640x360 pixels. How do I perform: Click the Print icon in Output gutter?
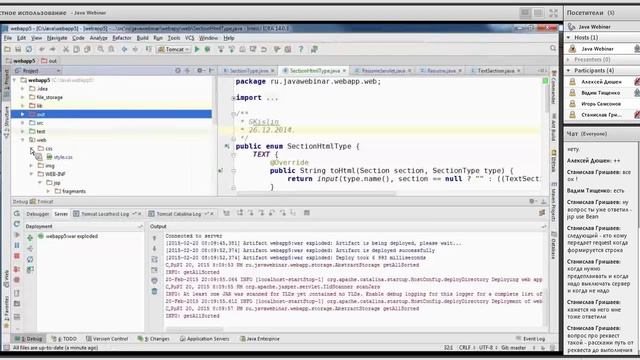point(154,280)
